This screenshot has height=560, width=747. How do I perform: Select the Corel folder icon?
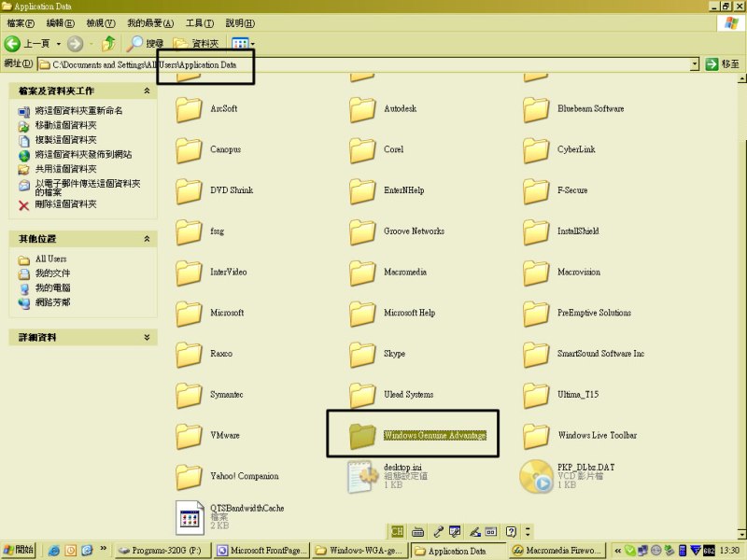coord(362,150)
